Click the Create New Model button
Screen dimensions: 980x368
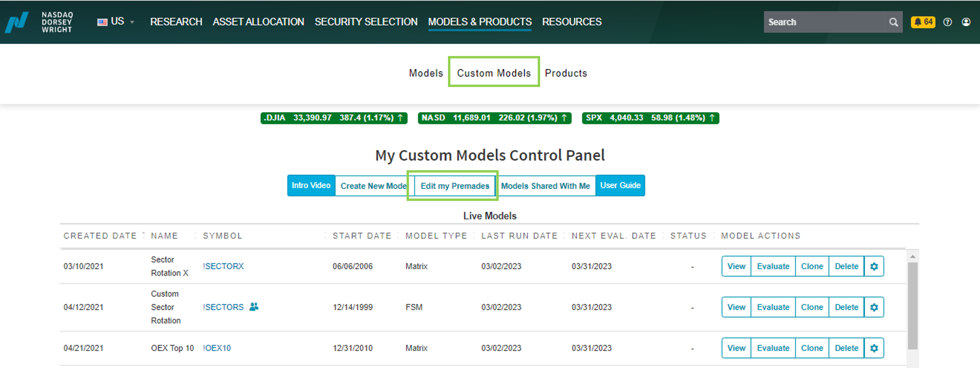coord(373,186)
